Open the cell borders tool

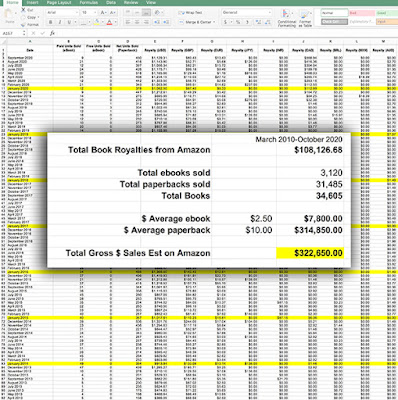[83, 22]
